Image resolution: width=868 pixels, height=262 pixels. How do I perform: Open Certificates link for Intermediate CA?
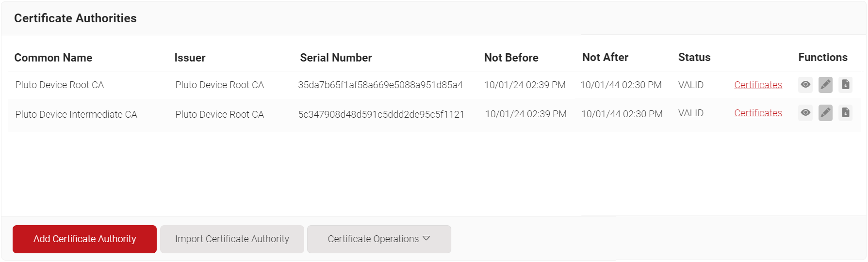758,113
